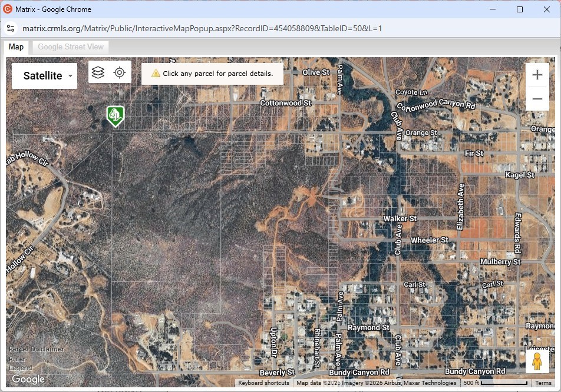
Task: Click the Chrome app icon in title bar
Action: (8, 9)
